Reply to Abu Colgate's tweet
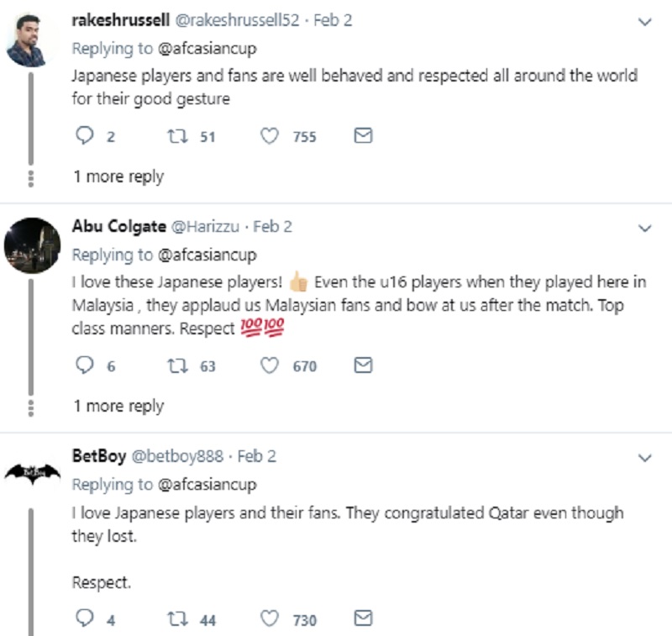Viewport: 672px width, 636px height. 85,365
